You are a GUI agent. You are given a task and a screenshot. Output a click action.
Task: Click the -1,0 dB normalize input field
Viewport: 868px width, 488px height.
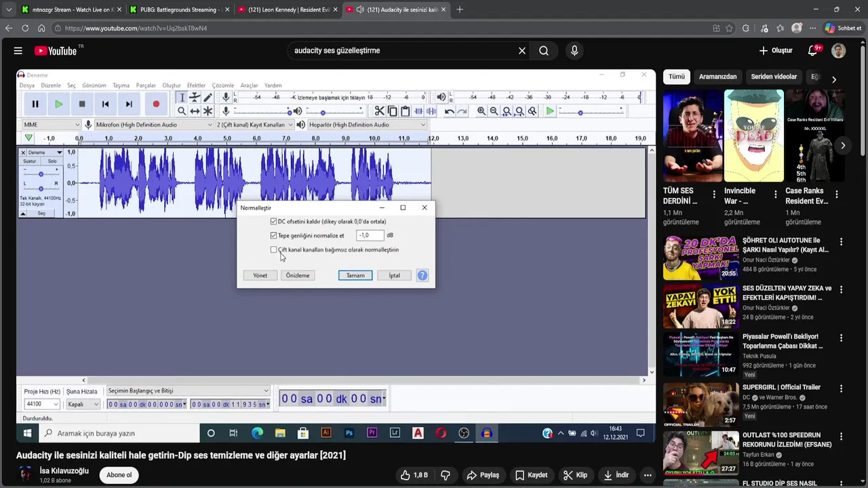tap(370, 235)
